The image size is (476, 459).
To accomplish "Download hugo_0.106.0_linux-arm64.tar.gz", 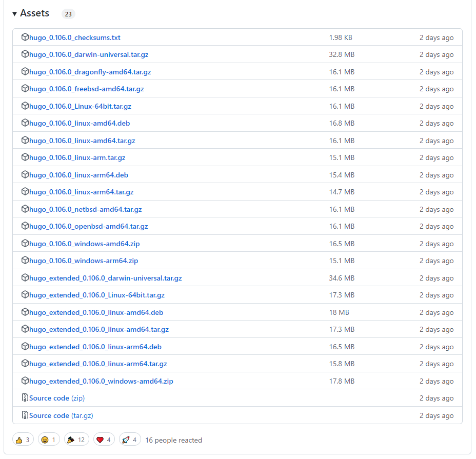I will pyautogui.click(x=82, y=192).
